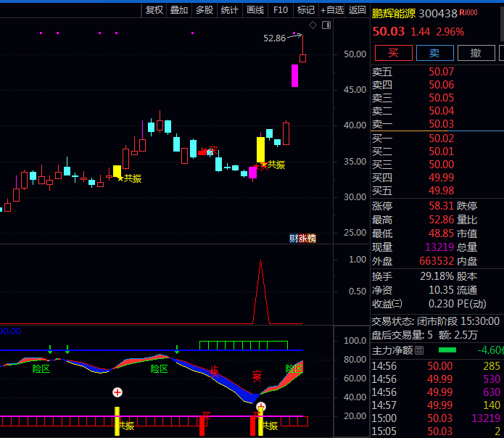Open the 复权 adjustment options
The width and height of the screenshot is (504, 438).
154,9
